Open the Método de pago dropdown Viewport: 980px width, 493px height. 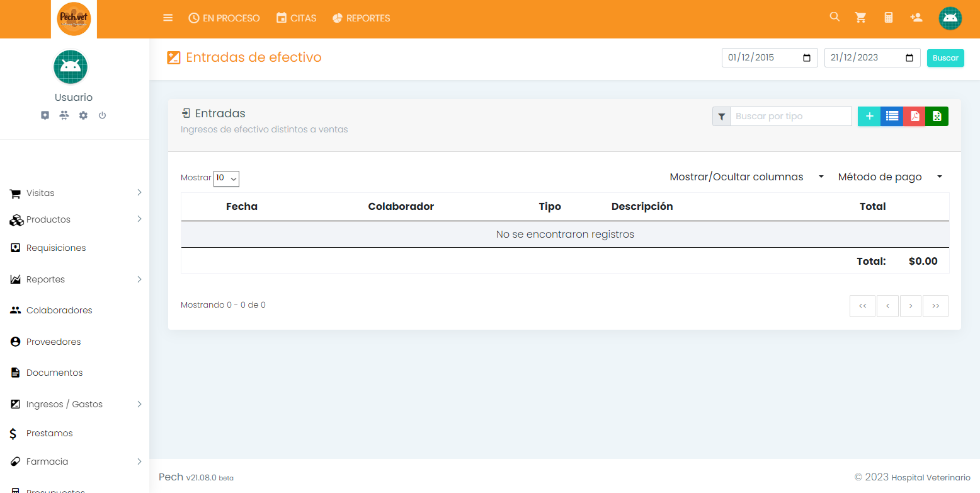889,177
